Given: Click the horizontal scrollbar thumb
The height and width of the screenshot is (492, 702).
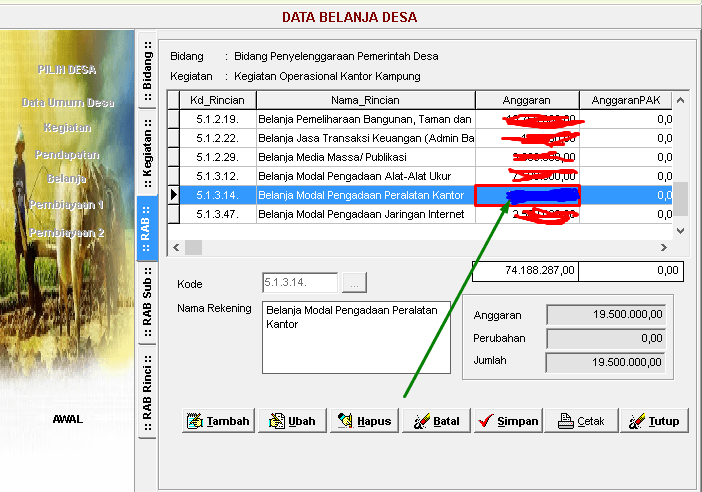Looking at the screenshot, I should [193, 248].
